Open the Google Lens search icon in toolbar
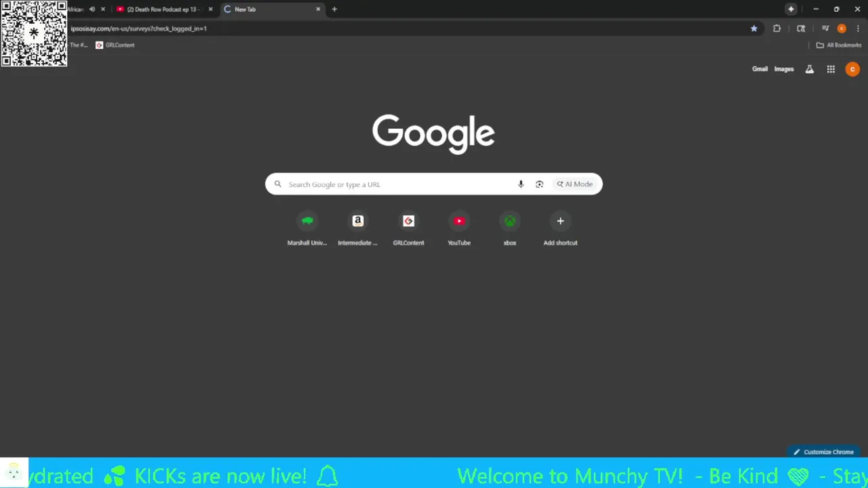 (x=801, y=28)
